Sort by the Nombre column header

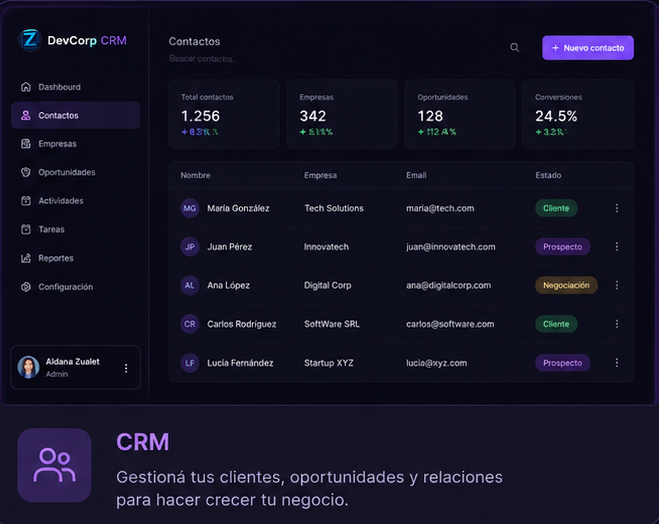tap(195, 175)
